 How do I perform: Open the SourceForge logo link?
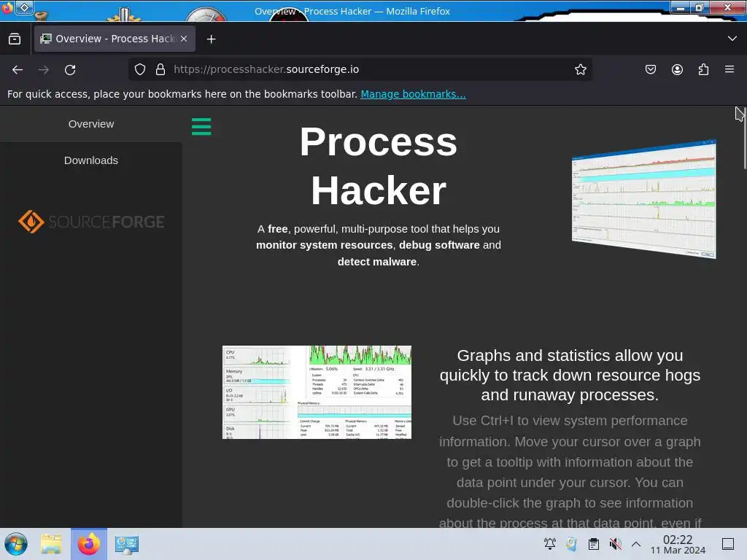click(91, 222)
